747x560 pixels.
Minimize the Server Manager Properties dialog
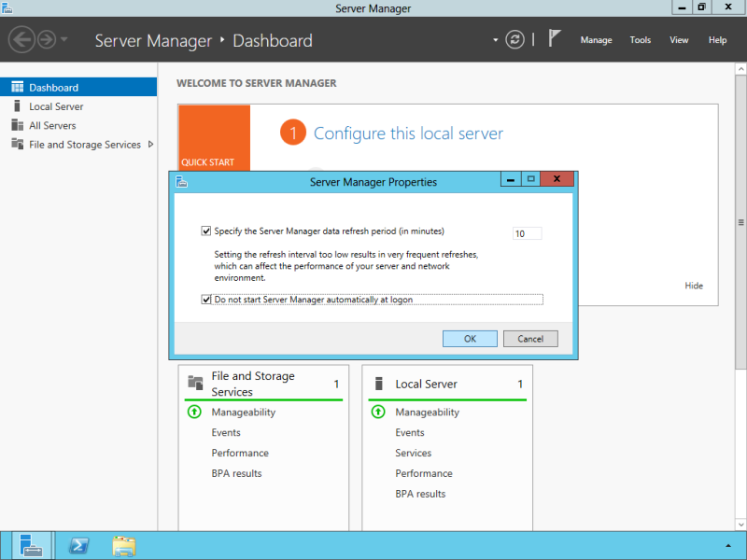click(x=510, y=179)
